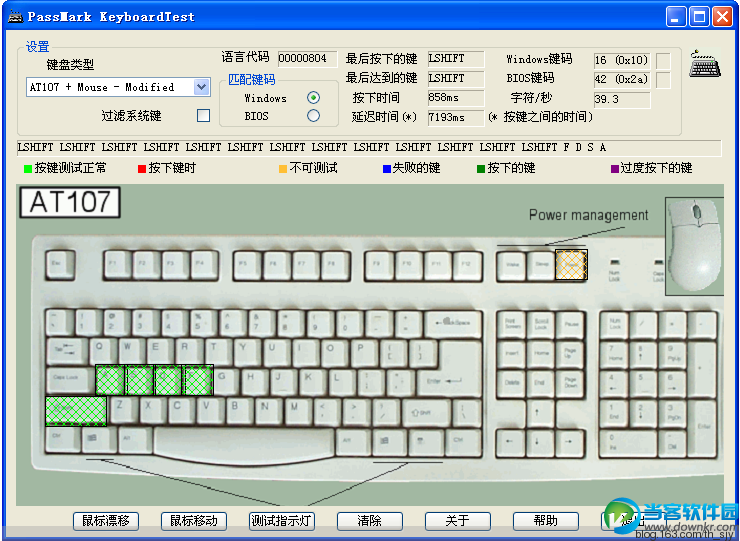This screenshot has height=541, width=740.
Task: Click the light green 按键测试正常 legend swatch
Action: (x=28, y=169)
